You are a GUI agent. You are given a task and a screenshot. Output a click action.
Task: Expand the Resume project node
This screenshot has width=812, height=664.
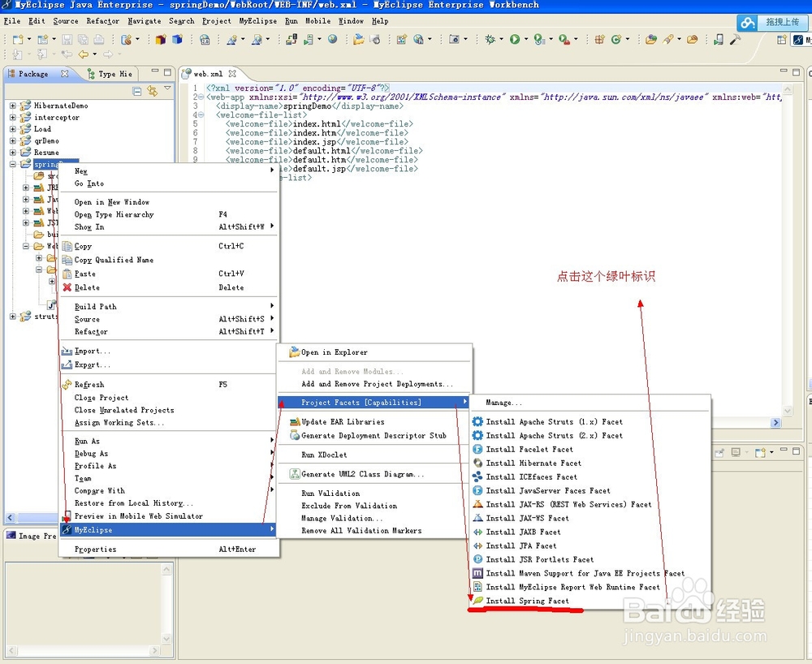pyautogui.click(x=13, y=152)
